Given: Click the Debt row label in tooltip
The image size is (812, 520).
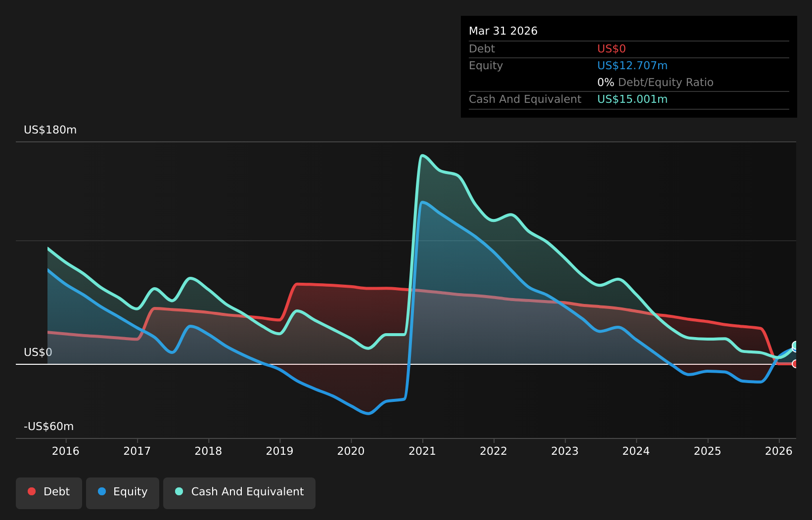Looking at the screenshot, I should point(482,49).
